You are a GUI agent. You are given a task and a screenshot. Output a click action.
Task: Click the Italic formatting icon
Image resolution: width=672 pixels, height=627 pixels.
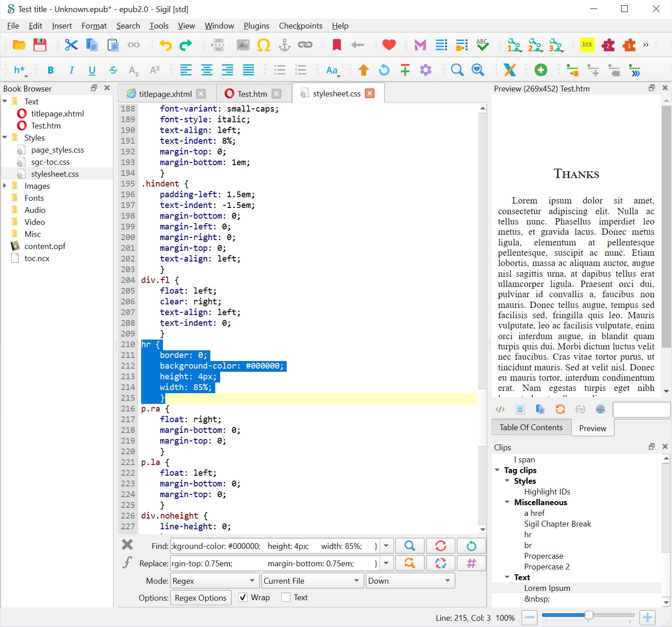tap(71, 70)
